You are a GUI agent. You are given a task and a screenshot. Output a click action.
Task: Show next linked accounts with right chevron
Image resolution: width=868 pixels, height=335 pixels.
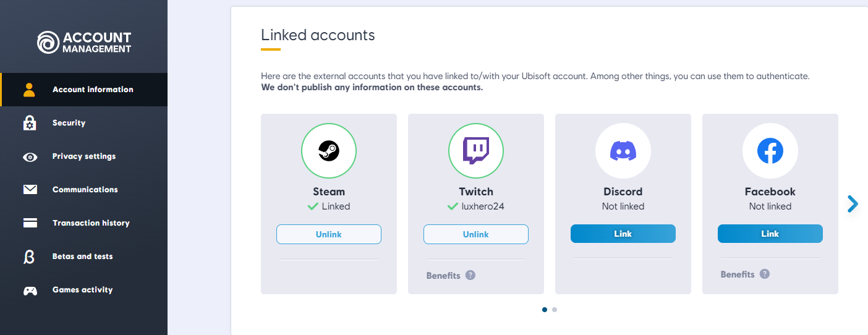point(853,203)
